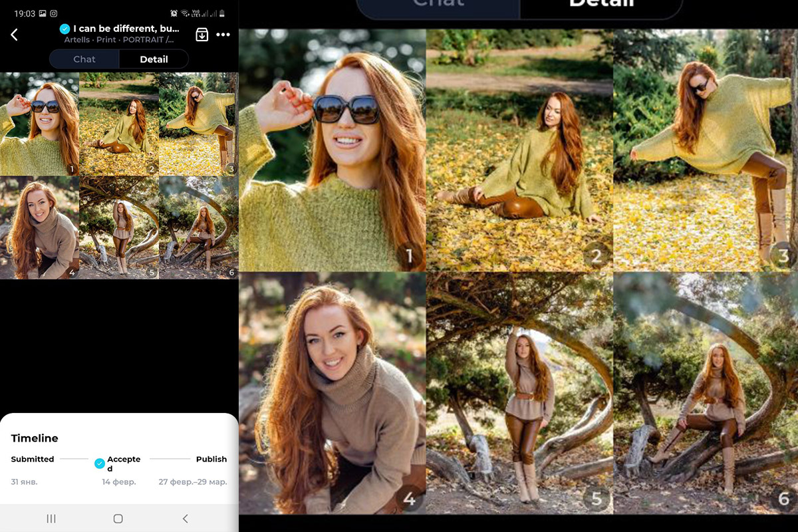
Task: Tap the back arrow in the app header
Action: click(15, 35)
